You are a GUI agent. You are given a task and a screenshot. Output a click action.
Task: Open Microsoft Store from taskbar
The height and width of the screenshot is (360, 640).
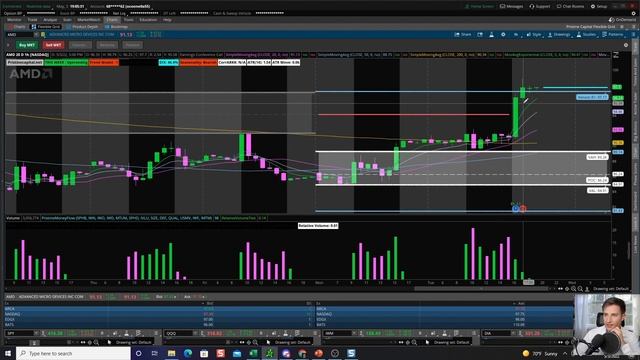click(204, 353)
